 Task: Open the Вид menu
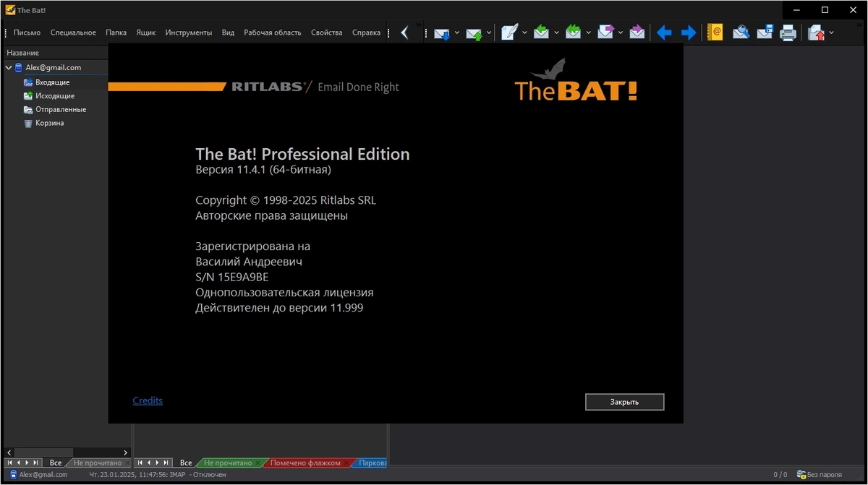[x=228, y=33]
